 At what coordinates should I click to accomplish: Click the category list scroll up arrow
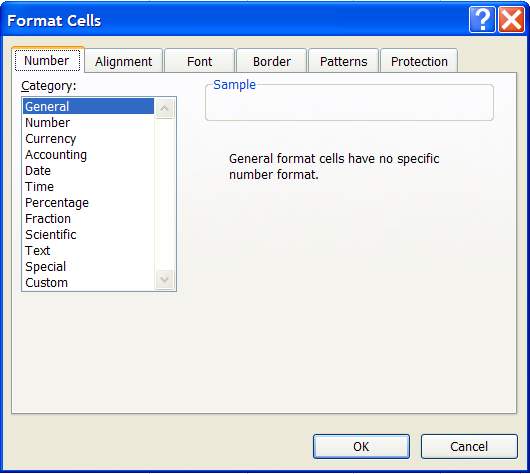[165, 109]
